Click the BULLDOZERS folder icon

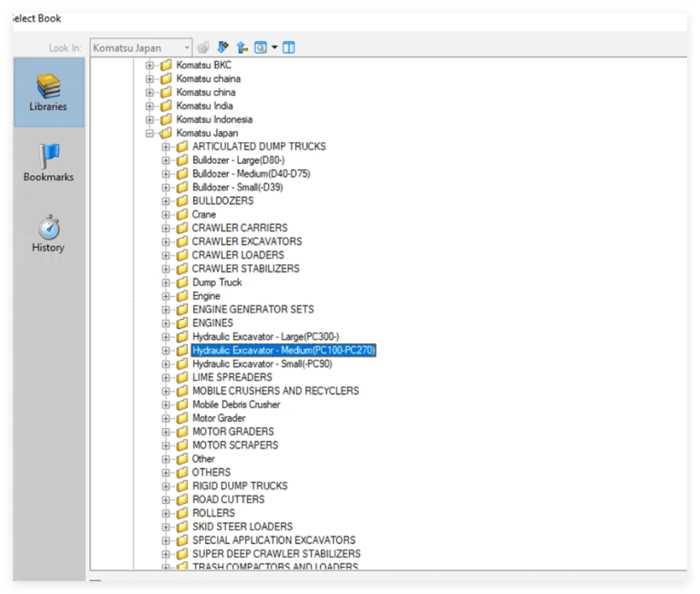tap(182, 200)
